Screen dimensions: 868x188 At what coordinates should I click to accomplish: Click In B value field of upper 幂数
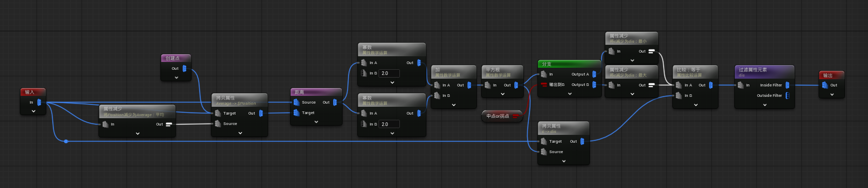389,73
